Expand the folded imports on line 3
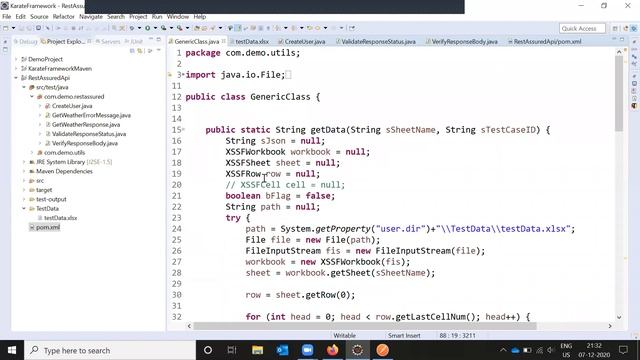The image size is (640, 360). 183,75
